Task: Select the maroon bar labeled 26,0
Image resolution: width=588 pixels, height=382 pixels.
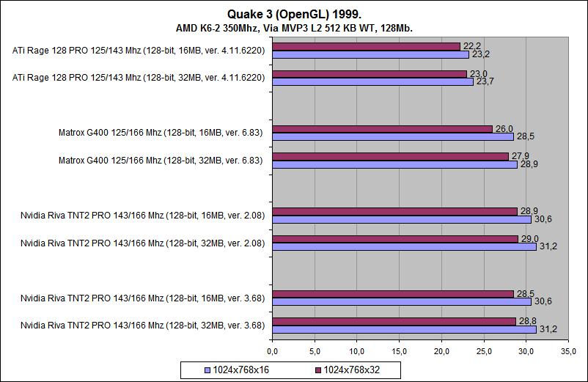Action: point(382,129)
